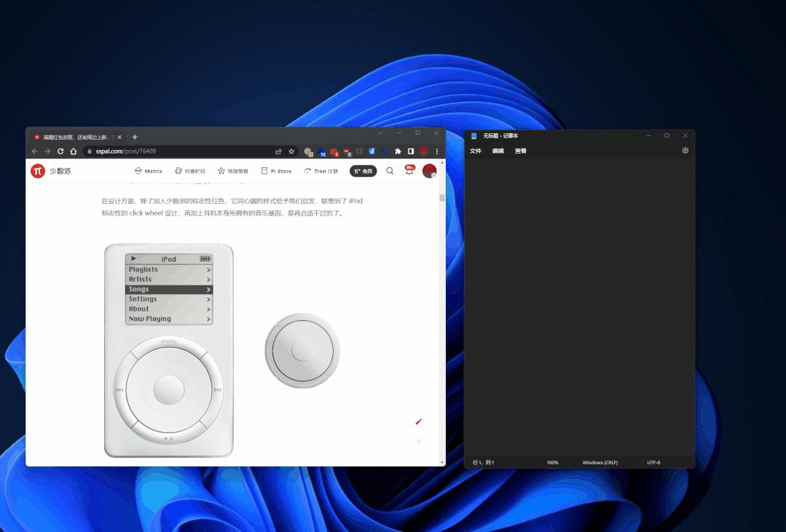
Task: Click the webpage vertical scrollbar thumb
Action: tap(441, 197)
